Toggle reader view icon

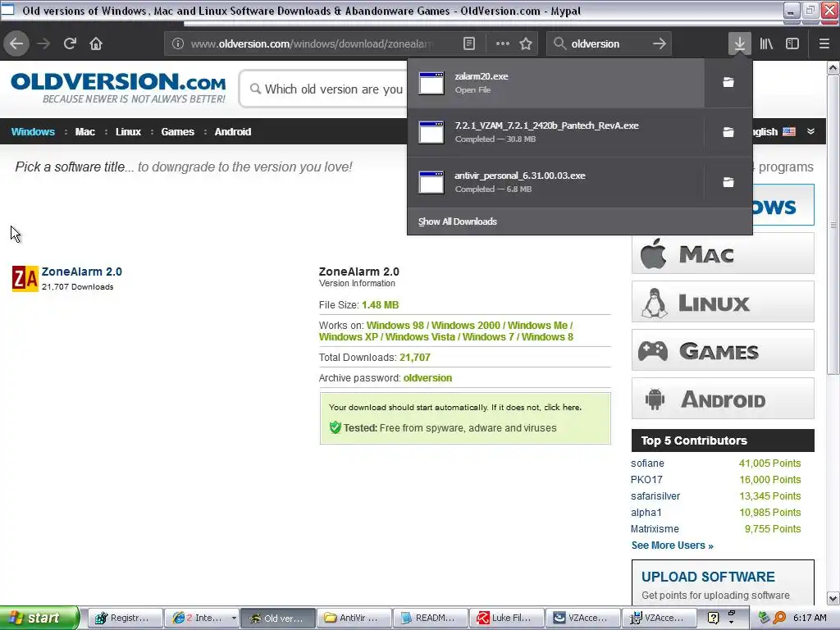(x=468, y=43)
